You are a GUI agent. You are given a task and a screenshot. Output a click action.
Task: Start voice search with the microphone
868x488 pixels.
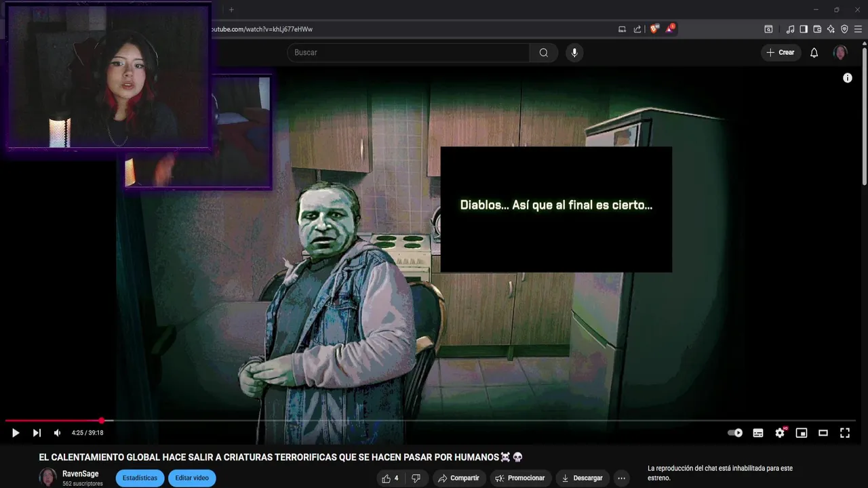coord(574,53)
